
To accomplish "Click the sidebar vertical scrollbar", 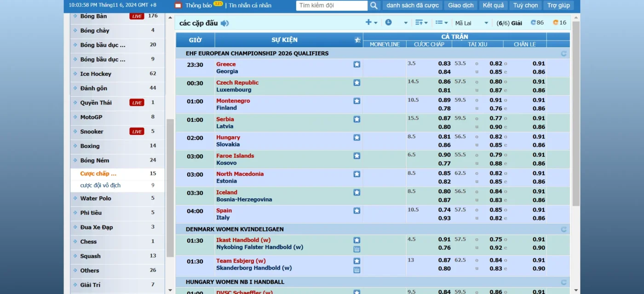I will (170, 184).
